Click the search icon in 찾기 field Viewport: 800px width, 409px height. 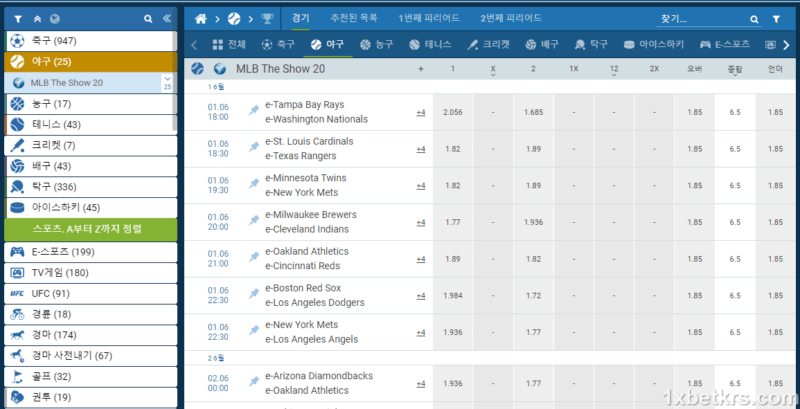point(754,19)
